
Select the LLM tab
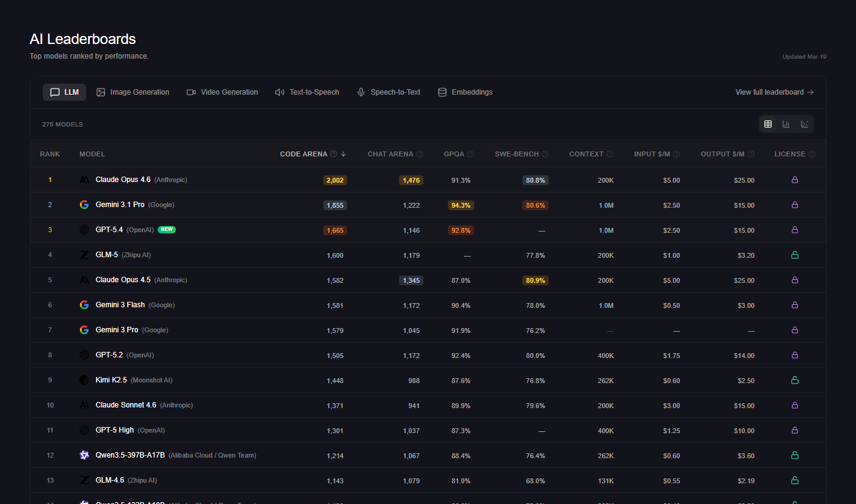pyautogui.click(x=65, y=92)
